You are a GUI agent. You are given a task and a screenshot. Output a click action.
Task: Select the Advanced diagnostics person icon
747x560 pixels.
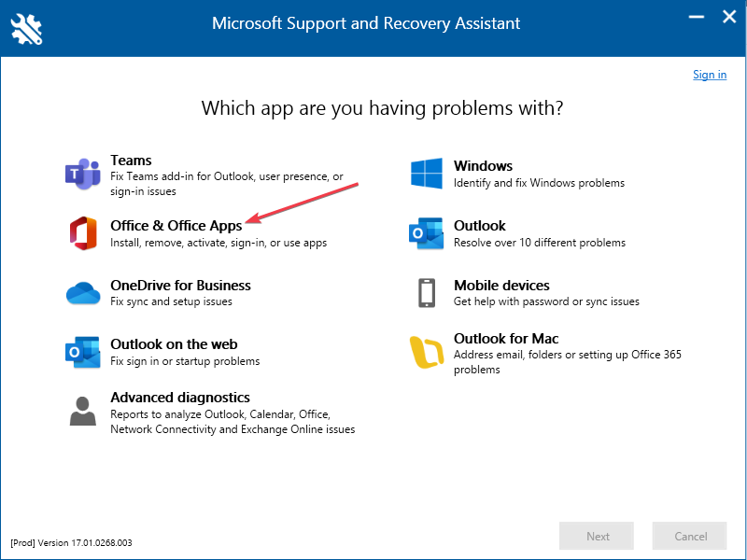pos(82,408)
